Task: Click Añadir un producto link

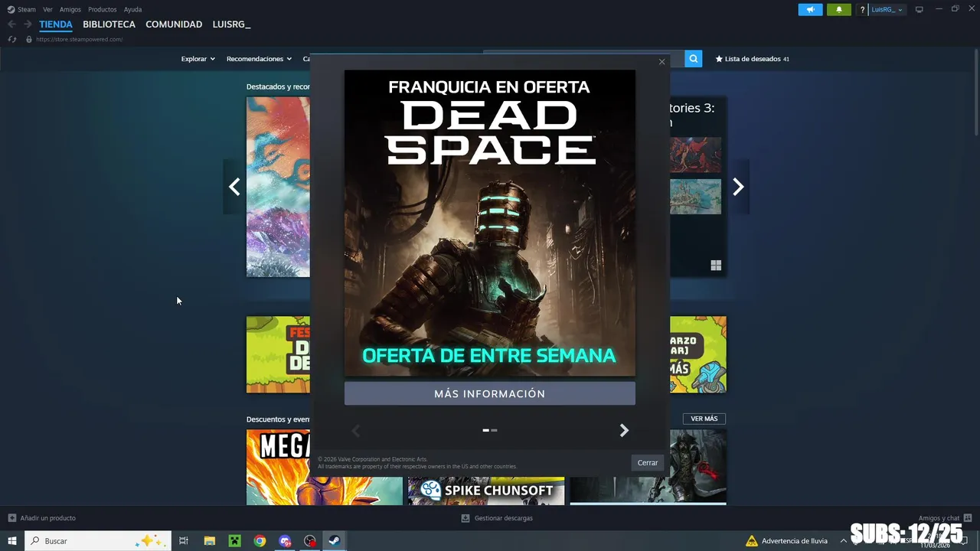Action: pos(47,518)
